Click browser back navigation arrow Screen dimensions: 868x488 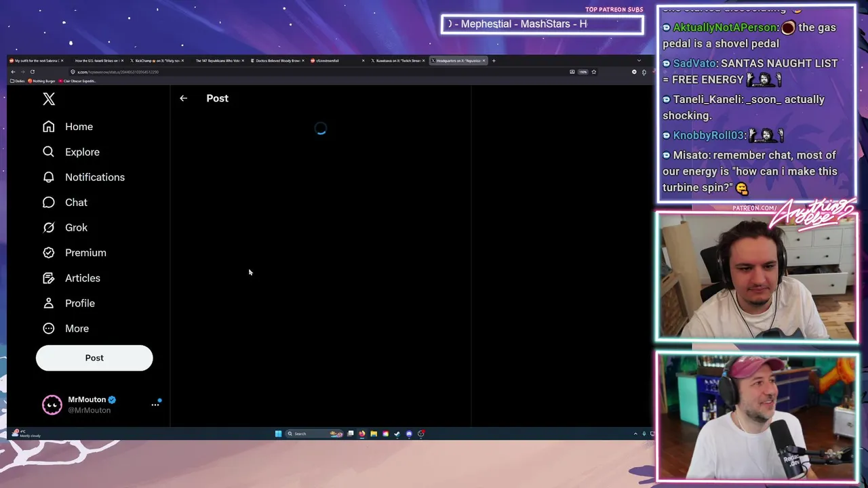point(13,72)
